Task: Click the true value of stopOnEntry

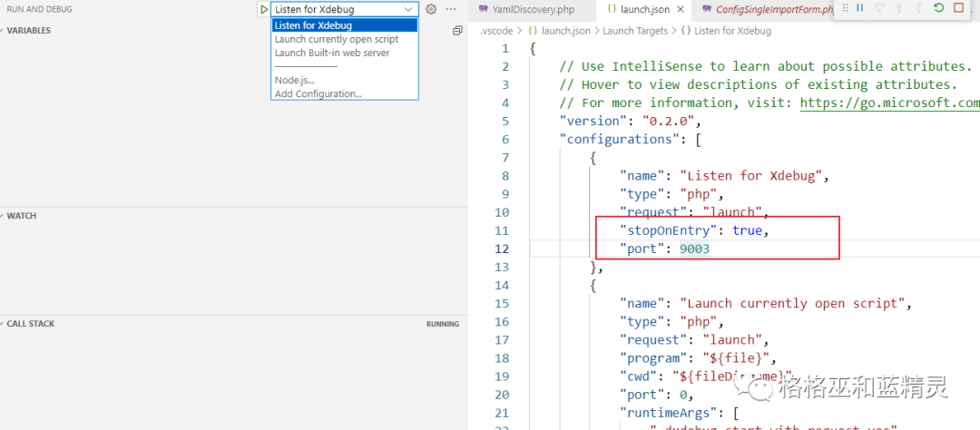Action: pos(748,230)
